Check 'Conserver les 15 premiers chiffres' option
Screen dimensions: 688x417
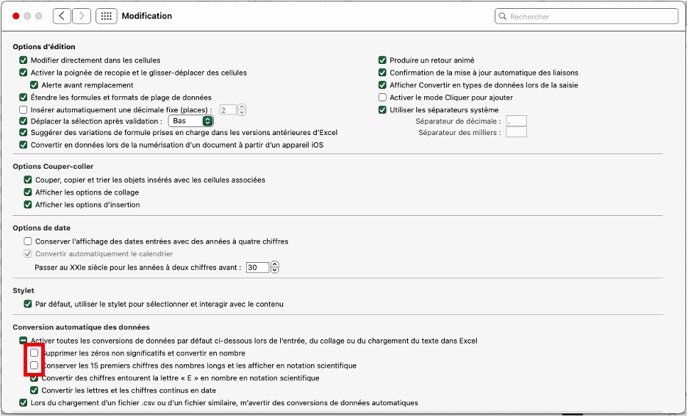[x=34, y=366]
